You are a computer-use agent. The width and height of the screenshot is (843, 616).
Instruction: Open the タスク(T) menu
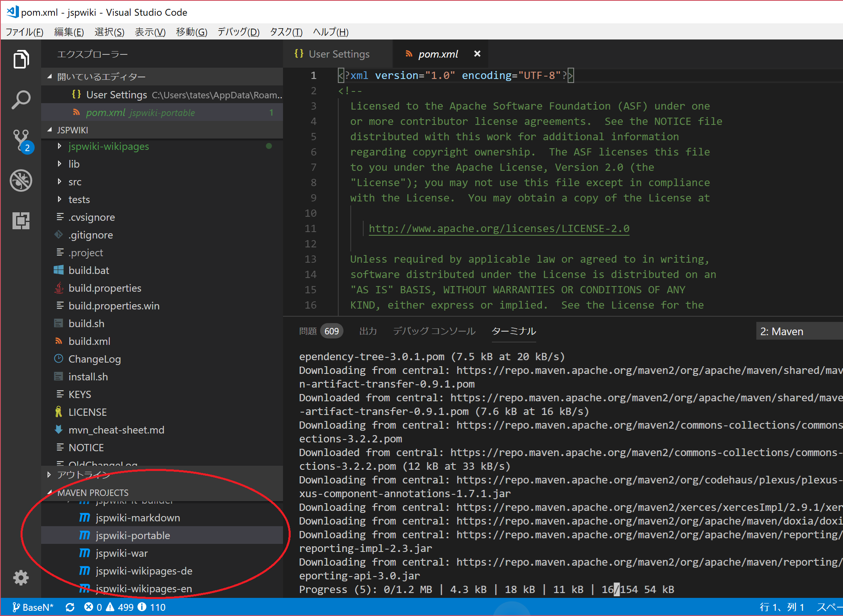click(286, 32)
